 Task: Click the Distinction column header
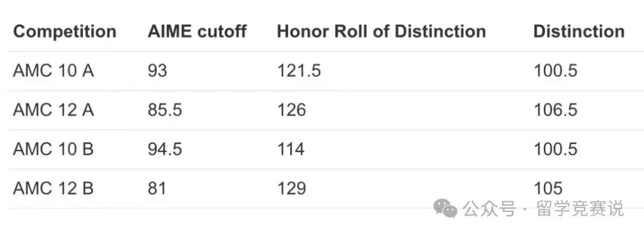point(579,31)
